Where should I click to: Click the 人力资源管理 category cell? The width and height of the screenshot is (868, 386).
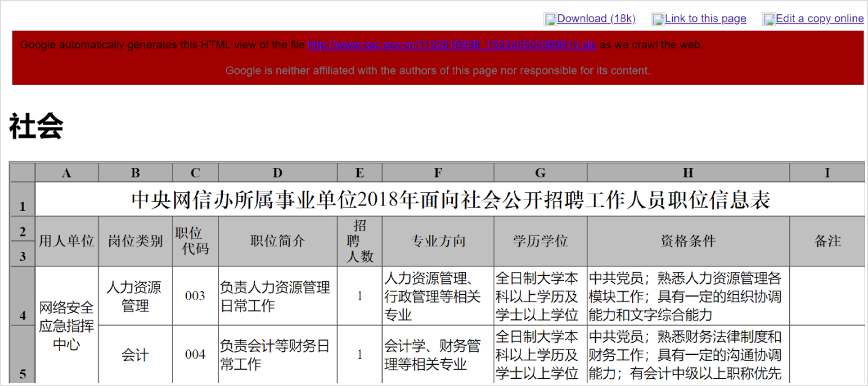point(135,296)
